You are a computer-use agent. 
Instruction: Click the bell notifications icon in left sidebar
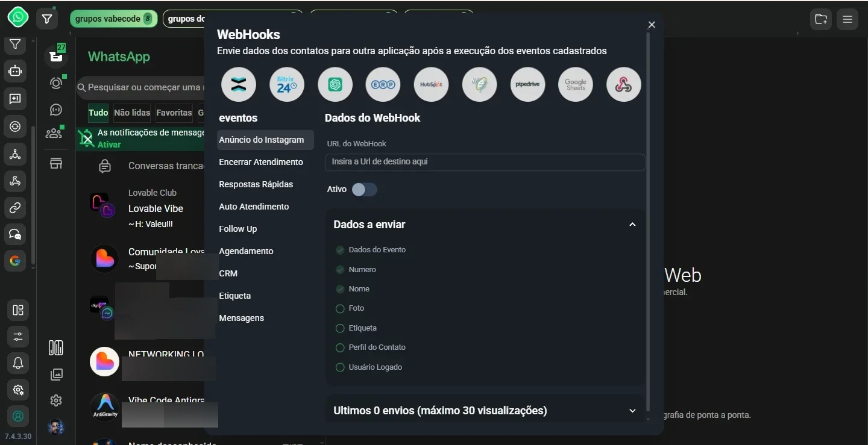pos(18,363)
